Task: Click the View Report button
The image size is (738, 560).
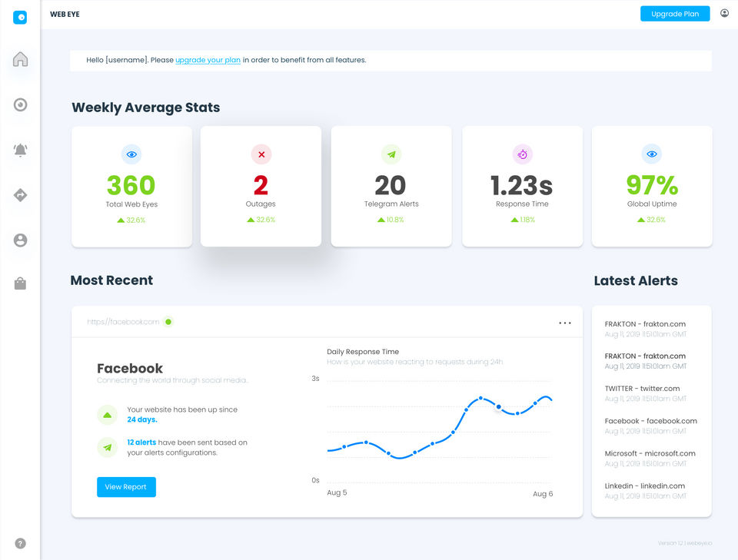Action: 126,487
